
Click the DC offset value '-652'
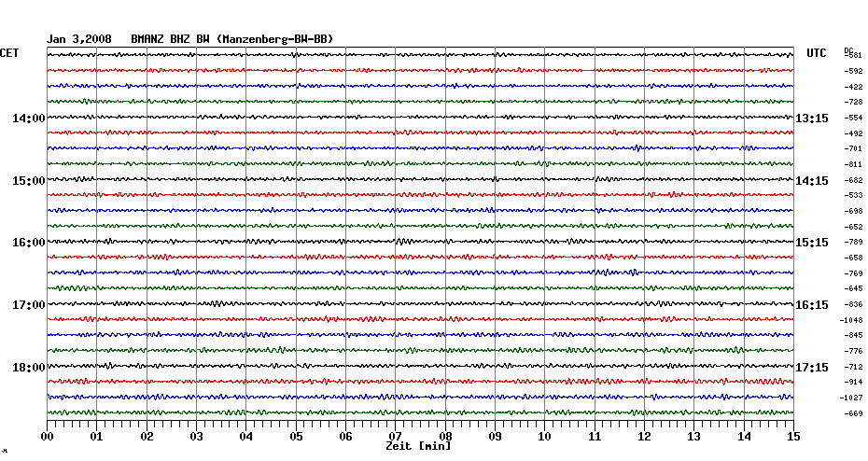tap(853, 227)
